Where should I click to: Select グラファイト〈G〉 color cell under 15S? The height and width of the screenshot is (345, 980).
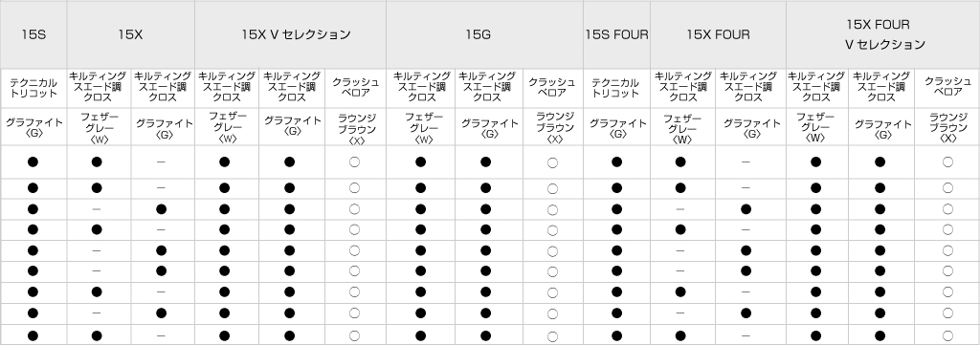point(33,127)
